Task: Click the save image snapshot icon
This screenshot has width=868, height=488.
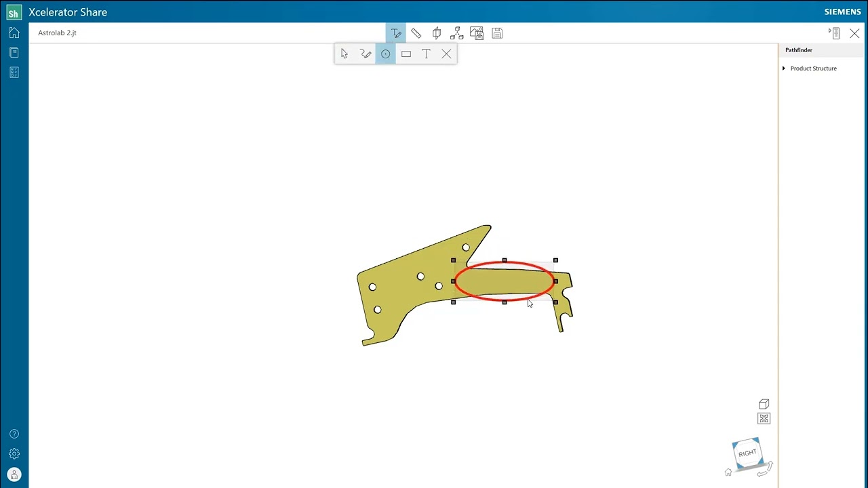Action: 477,33
